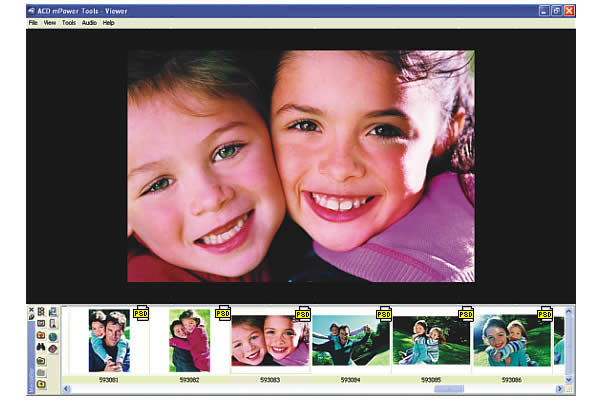Click the left arrow of the horizontal scrollbar
Image resolution: width=600 pixels, height=400 pixels.
pyautogui.click(x=66, y=389)
